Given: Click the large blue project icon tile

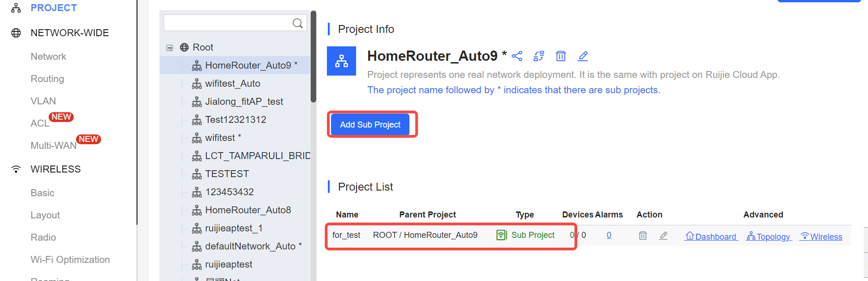Looking at the screenshot, I should (341, 61).
